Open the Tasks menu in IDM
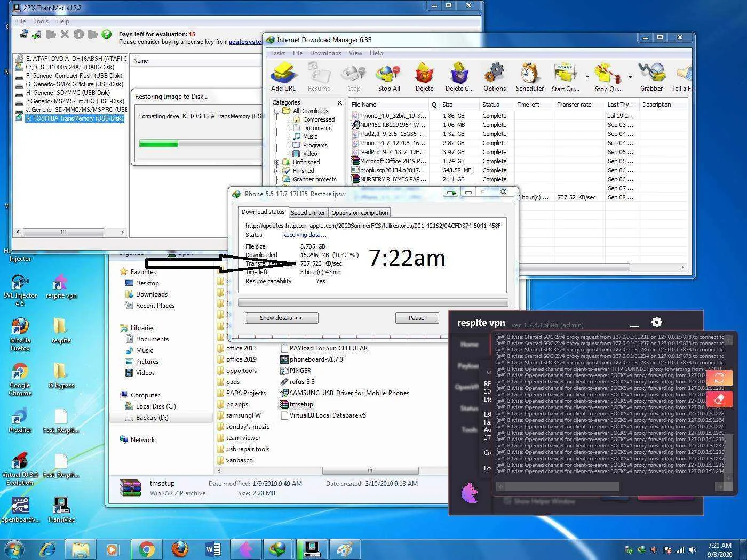The height and width of the screenshot is (560, 747). (x=277, y=53)
